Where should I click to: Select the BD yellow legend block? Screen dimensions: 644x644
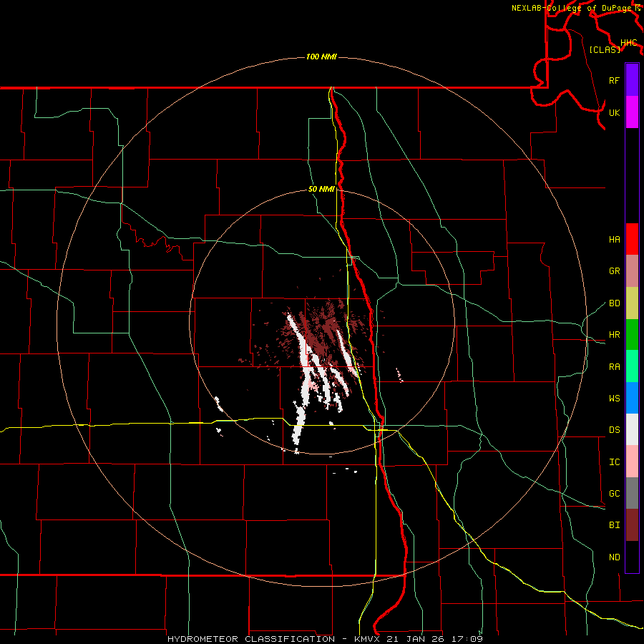(632, 303)
